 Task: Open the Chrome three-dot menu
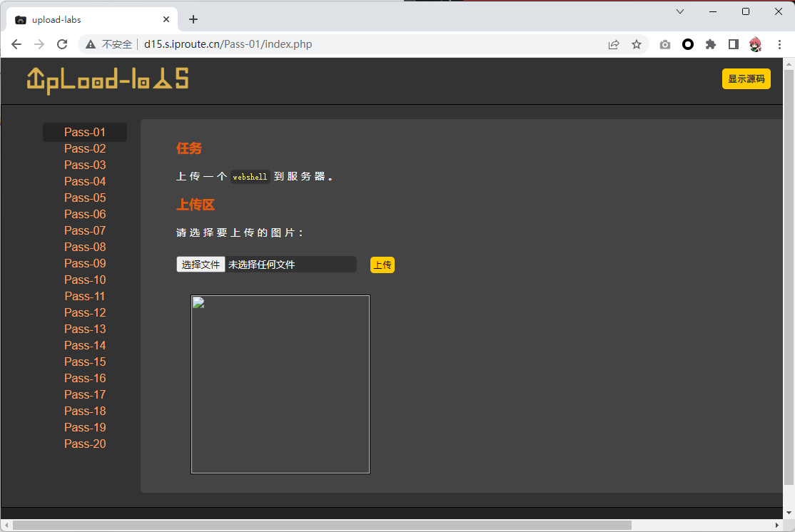(779, 44)
